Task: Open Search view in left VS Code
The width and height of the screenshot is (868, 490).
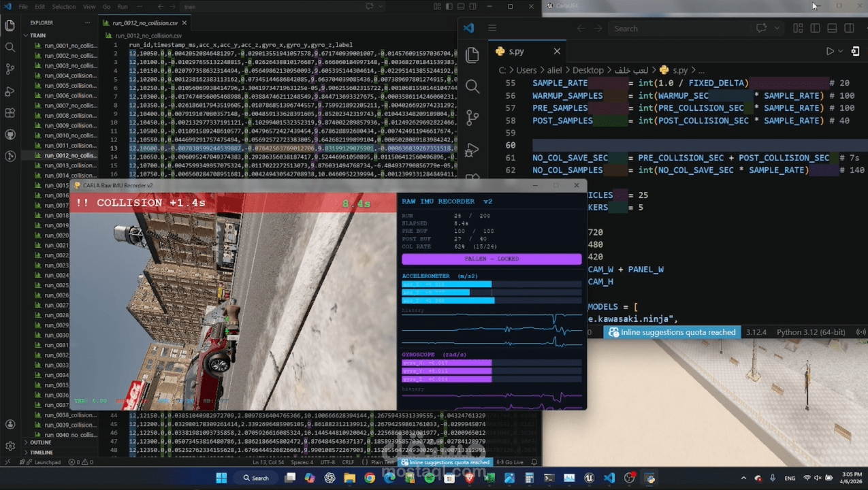Action: pyautogui.click(x=10, y=48)
